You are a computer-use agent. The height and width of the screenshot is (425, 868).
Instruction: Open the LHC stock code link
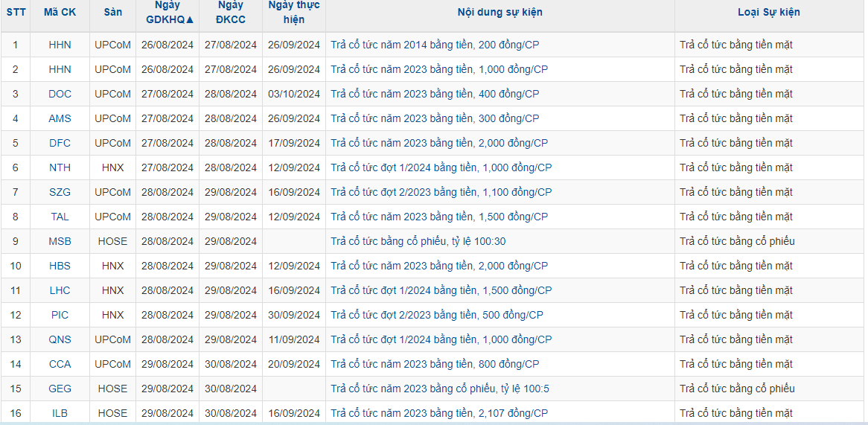tap(60, 290)
